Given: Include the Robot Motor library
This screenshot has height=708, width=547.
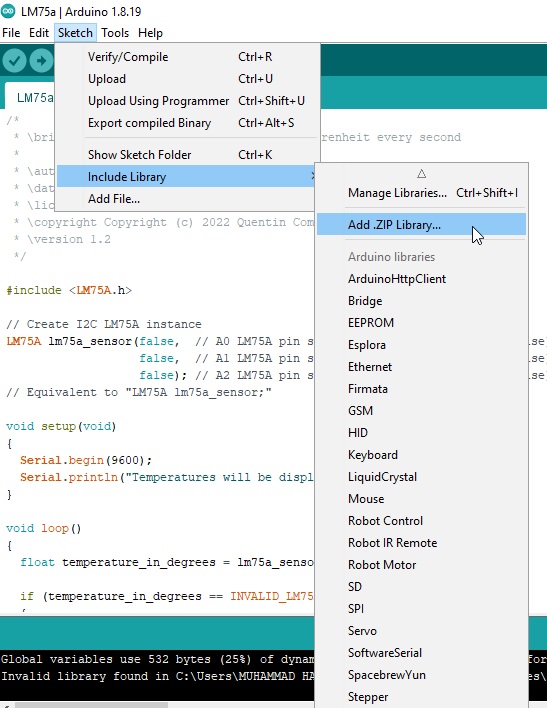Looking at the screenshot, I should [x=421, y=564].
